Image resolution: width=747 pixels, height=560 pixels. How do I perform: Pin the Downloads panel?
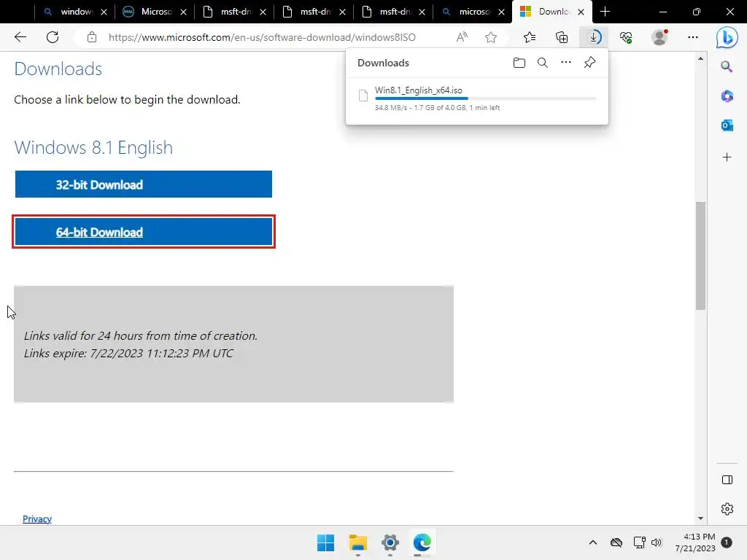tap(589, 63)
